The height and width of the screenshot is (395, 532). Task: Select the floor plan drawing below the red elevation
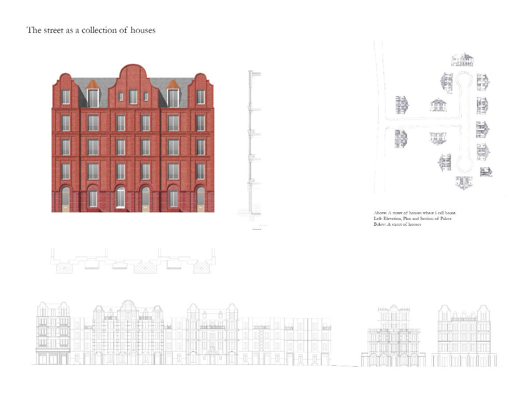tap(133, 261)
